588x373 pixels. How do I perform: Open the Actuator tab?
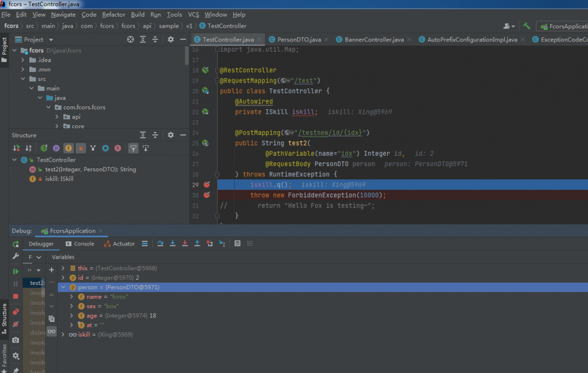[x=119, y=244]
